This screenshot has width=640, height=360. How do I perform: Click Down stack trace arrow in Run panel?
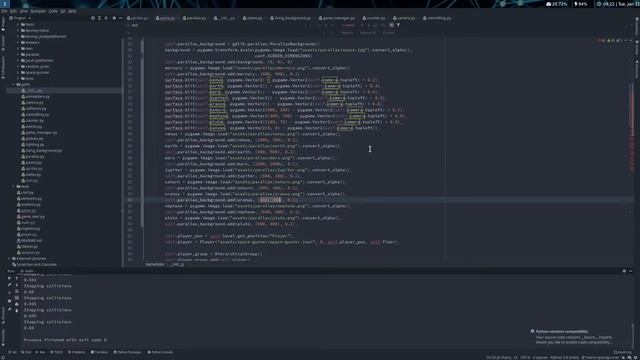point(17,285)
